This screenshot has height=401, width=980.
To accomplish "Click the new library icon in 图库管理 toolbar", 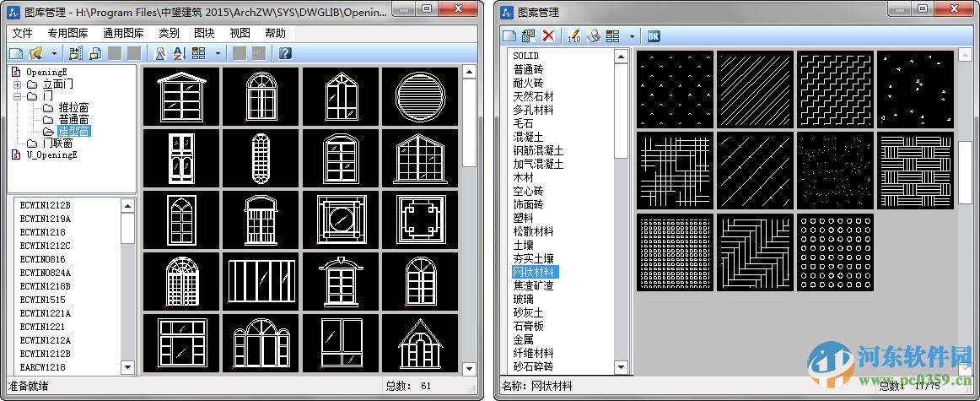I will [16, 53].
